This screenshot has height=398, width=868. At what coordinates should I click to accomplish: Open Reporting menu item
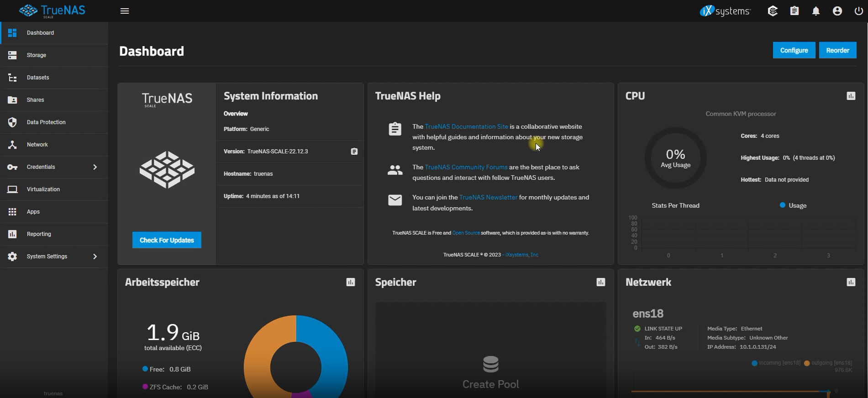click(54, 234)
